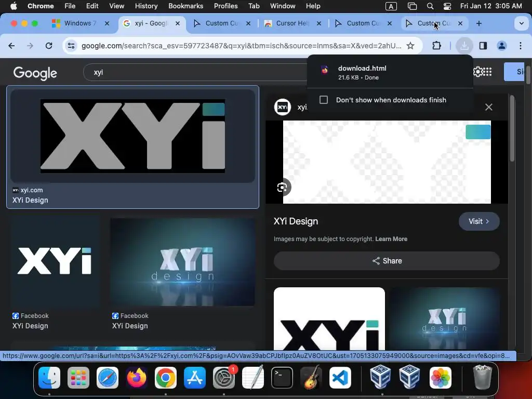Click the Visit button
The image size is (532, 399).
479,221
